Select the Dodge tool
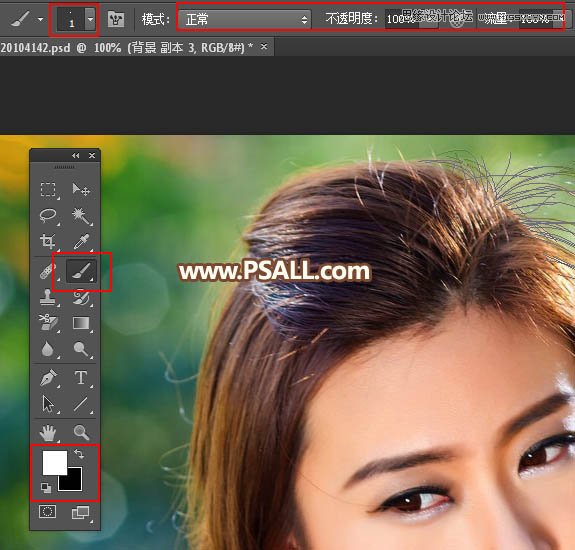 pyautogui.click(x=81, y=349)
